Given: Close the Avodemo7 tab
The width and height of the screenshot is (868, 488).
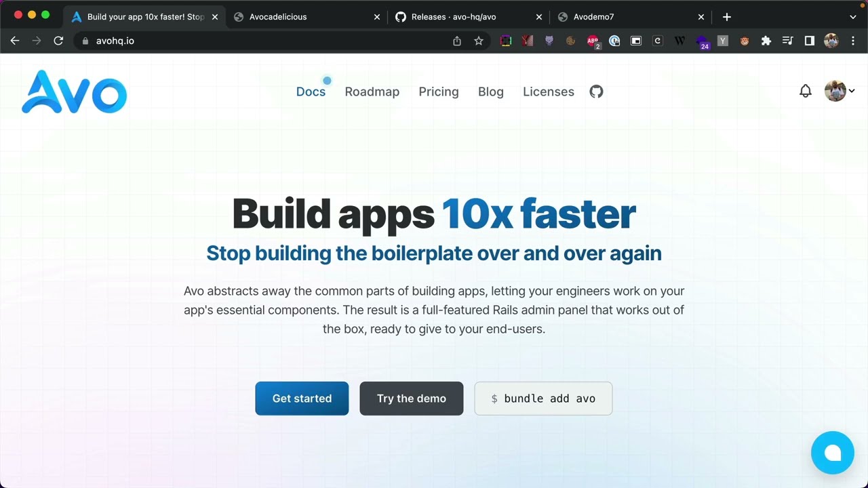Looking at the screenshot, I should 701,17.
